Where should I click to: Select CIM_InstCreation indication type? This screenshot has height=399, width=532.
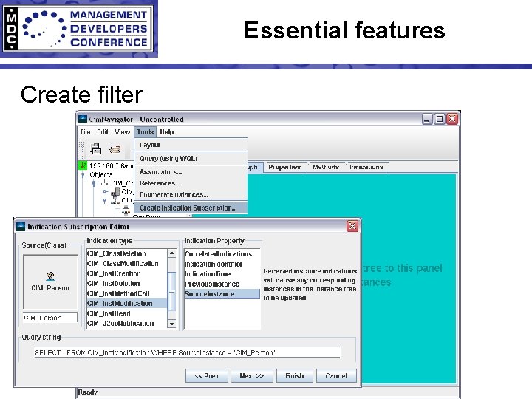pos(126,273)
